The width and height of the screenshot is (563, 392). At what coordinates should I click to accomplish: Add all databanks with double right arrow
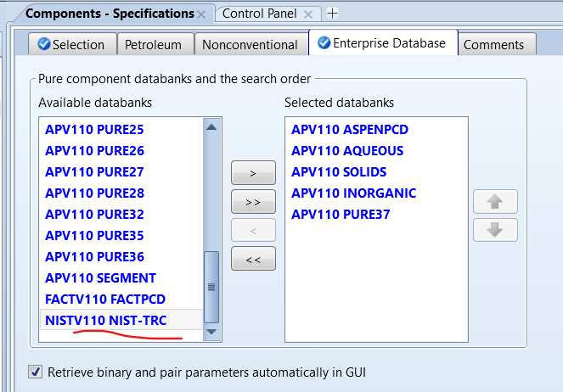tap(253, 202)
